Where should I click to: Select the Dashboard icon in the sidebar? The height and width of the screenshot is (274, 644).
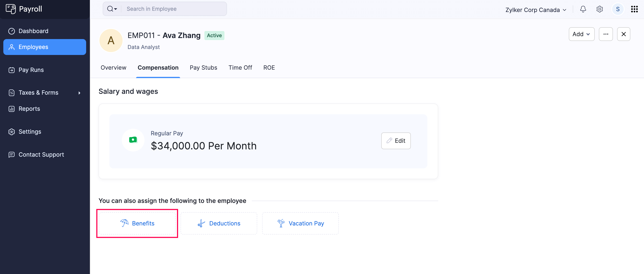[12, 31]
